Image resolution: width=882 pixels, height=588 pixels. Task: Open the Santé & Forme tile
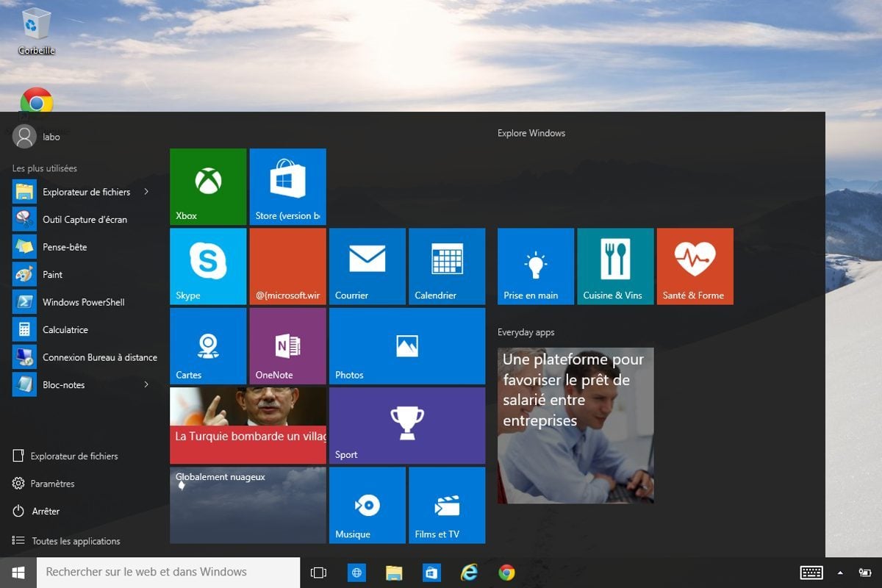(695, 266)
